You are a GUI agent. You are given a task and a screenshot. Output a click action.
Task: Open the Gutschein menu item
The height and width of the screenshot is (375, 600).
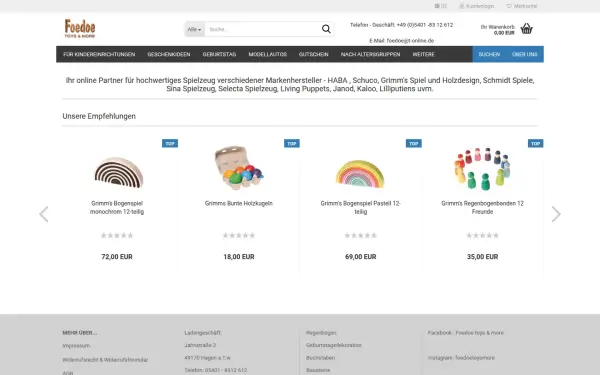point(313,54)
